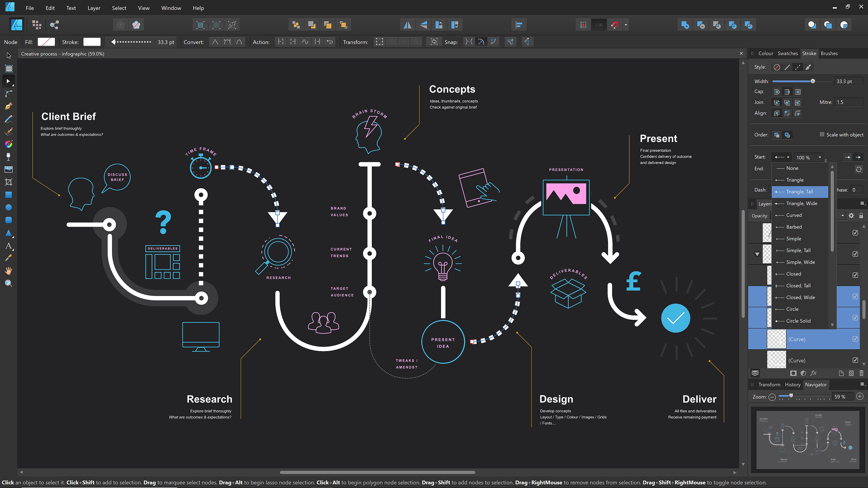Hide the (Curve) layer via its checkbox

point(855,339)
